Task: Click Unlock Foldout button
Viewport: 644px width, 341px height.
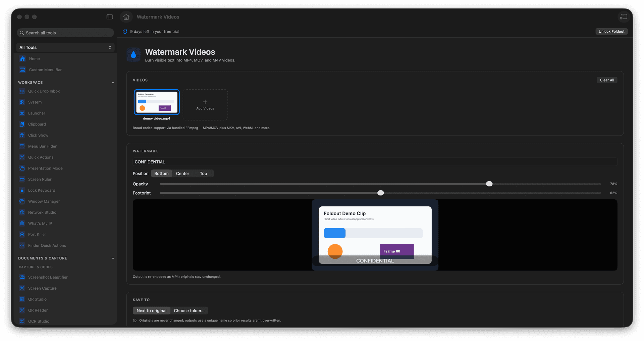Action: (x=611, y=32)
